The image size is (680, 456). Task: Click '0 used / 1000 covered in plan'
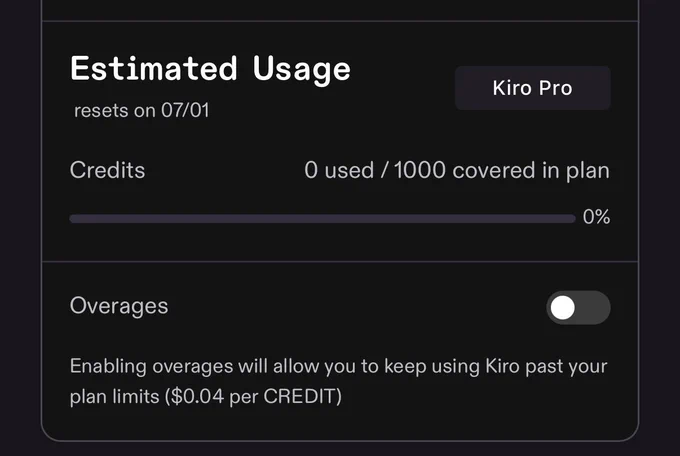457,171
